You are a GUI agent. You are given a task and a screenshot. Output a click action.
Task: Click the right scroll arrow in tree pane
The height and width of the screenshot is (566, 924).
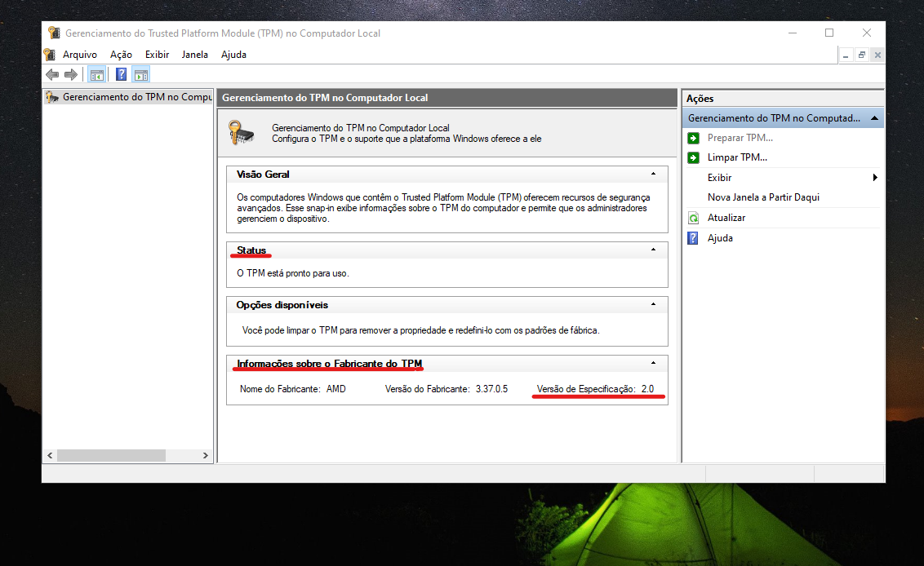click(x=205, y=455)
